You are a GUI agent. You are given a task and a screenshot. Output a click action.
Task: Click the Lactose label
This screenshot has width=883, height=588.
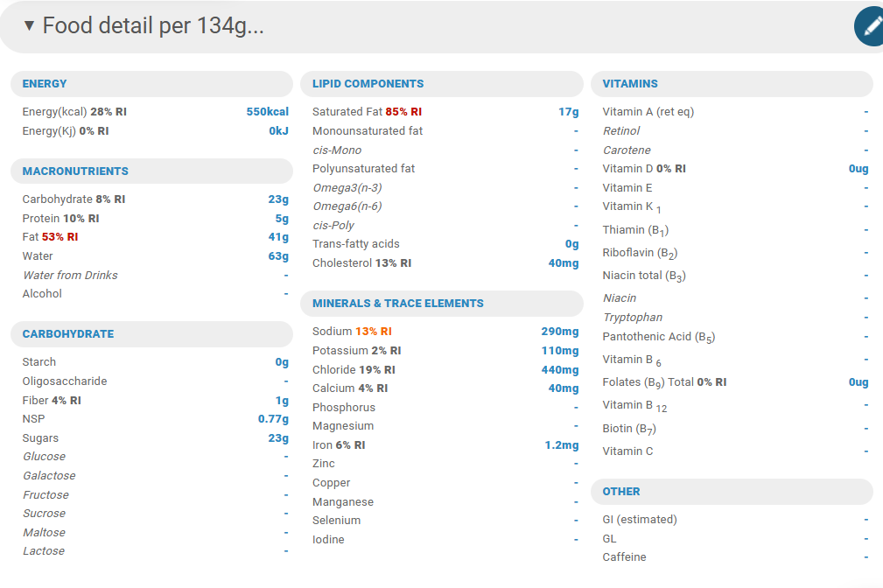(44, 551)
